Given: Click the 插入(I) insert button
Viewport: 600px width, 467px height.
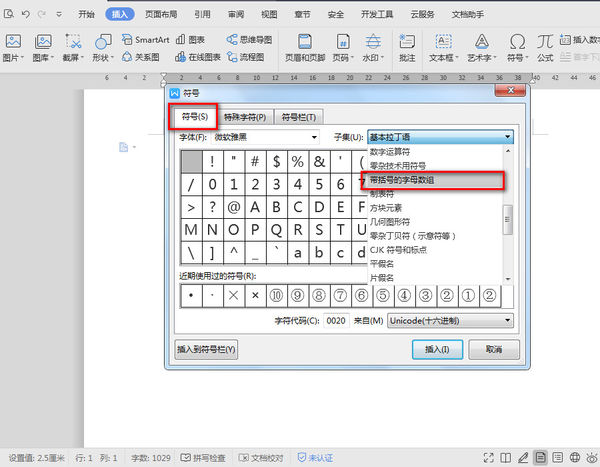Looking at the screenshot, I should tap(437, 349).
